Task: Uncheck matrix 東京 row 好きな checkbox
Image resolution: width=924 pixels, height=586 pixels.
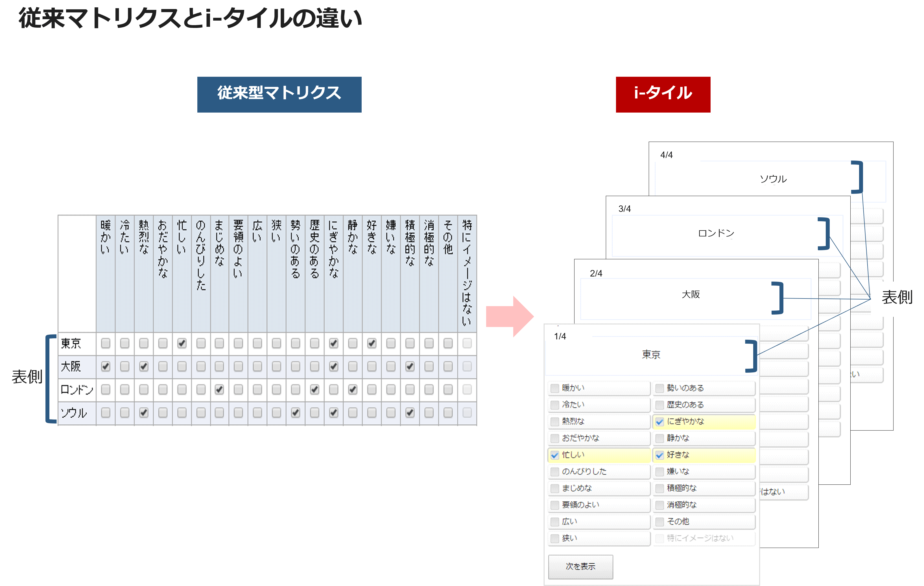Action: pyautogui.click(x=372, y=343)
